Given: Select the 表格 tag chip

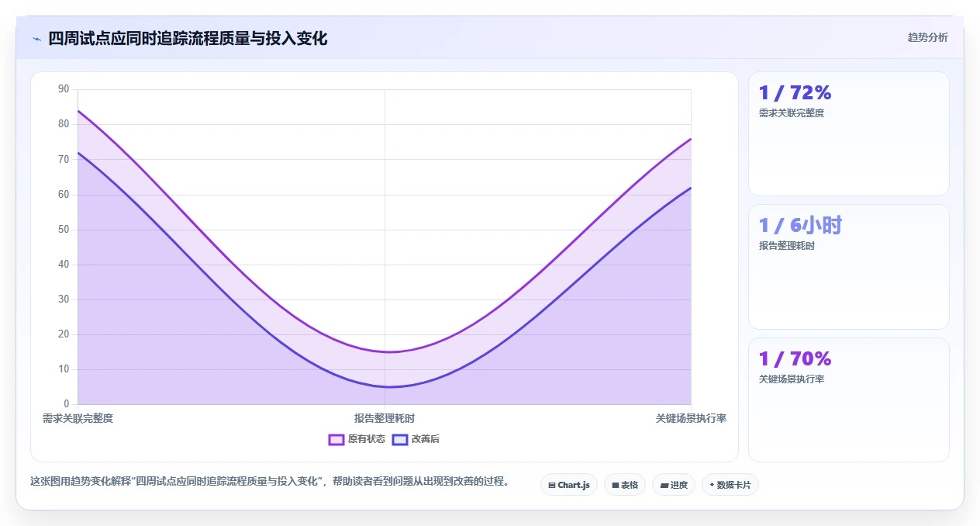Looking at the screenshot, I should coord(625,485).
